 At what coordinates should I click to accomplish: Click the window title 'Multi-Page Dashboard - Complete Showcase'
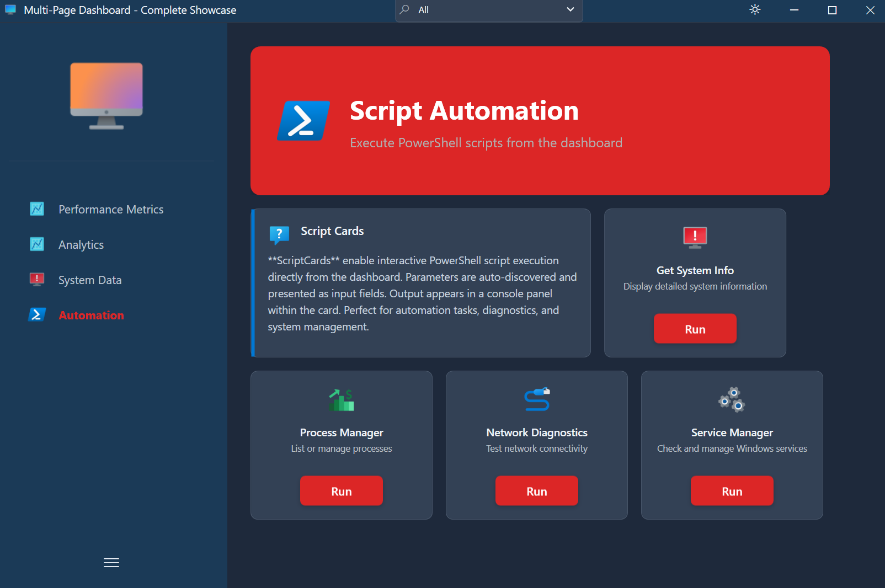(130, 10)
